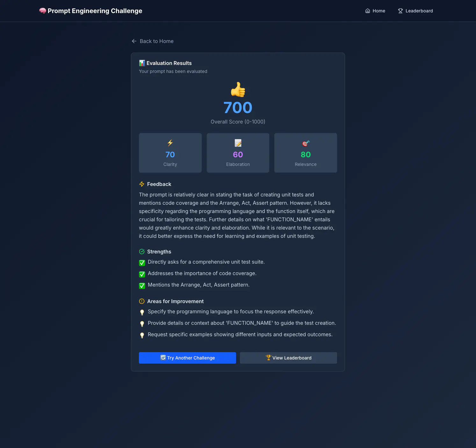
Task: Click the dart target icon on Relevance card
Action: (x=305, y=143)
